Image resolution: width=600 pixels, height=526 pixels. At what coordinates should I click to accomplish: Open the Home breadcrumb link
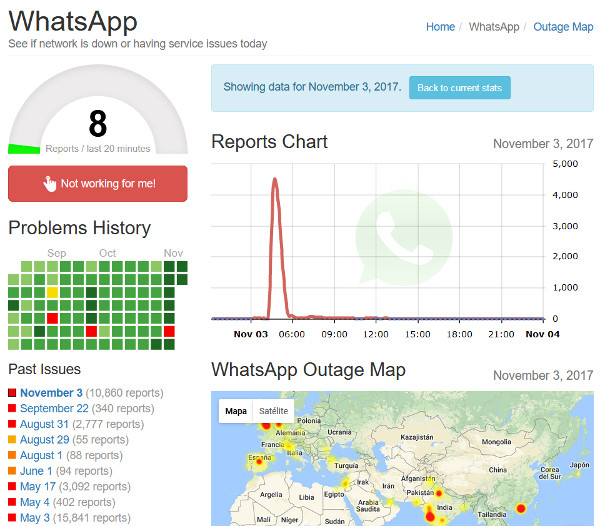click(x=440, y=27)
